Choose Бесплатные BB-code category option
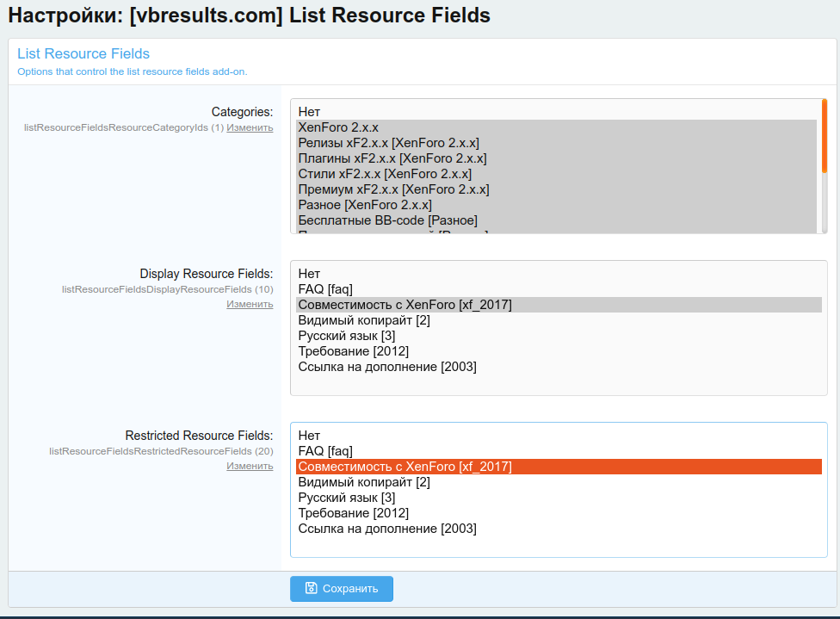Screen dimensions: 840x619 click(x=387, y=220)
